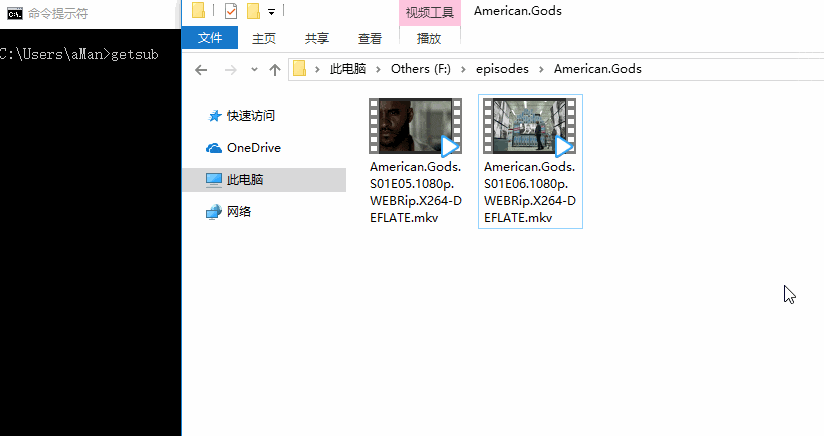Select the S01E06 video thumbnail
This screenshot has width=824, height=436.
530,126
